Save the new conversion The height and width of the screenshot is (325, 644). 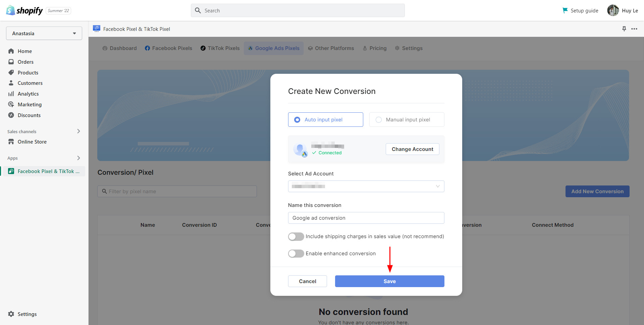click(389, 281)
